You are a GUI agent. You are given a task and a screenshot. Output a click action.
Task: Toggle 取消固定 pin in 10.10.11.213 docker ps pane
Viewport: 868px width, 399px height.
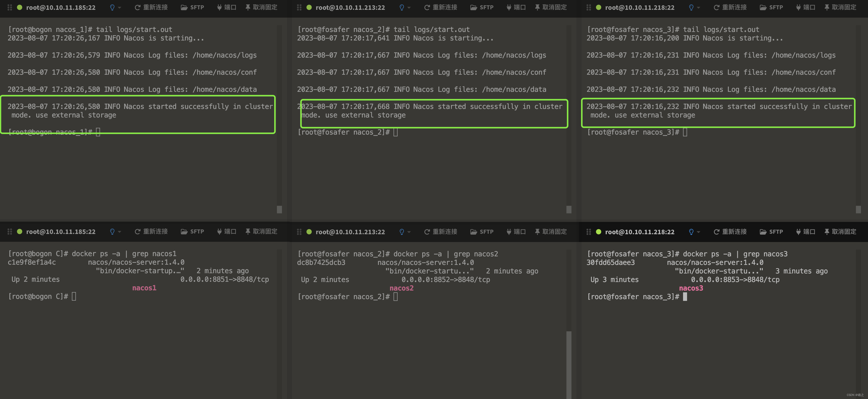(x=551, y=232)
